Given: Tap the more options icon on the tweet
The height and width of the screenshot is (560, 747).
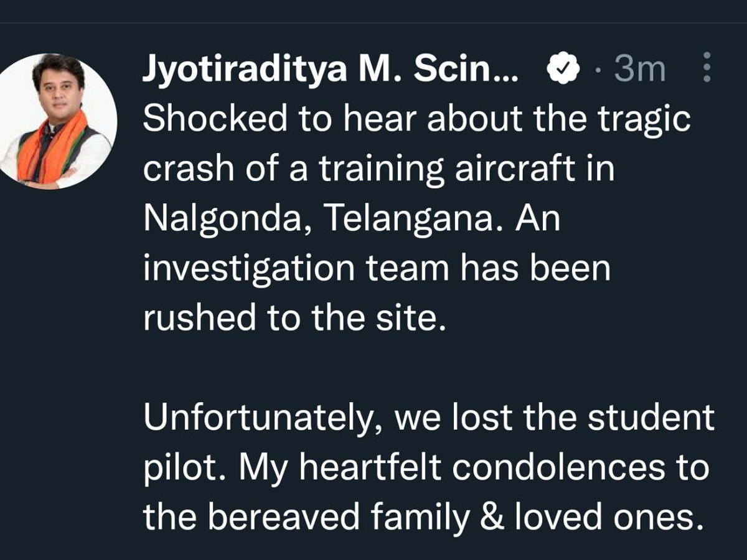Looking at the screenshot, I should coord(707,70).
